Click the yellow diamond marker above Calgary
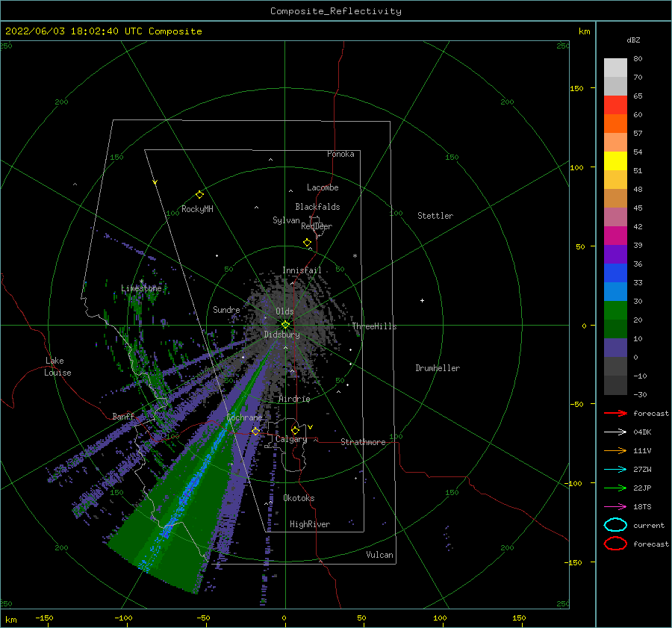This screenshot has width=672, height=628. point(295,430)
